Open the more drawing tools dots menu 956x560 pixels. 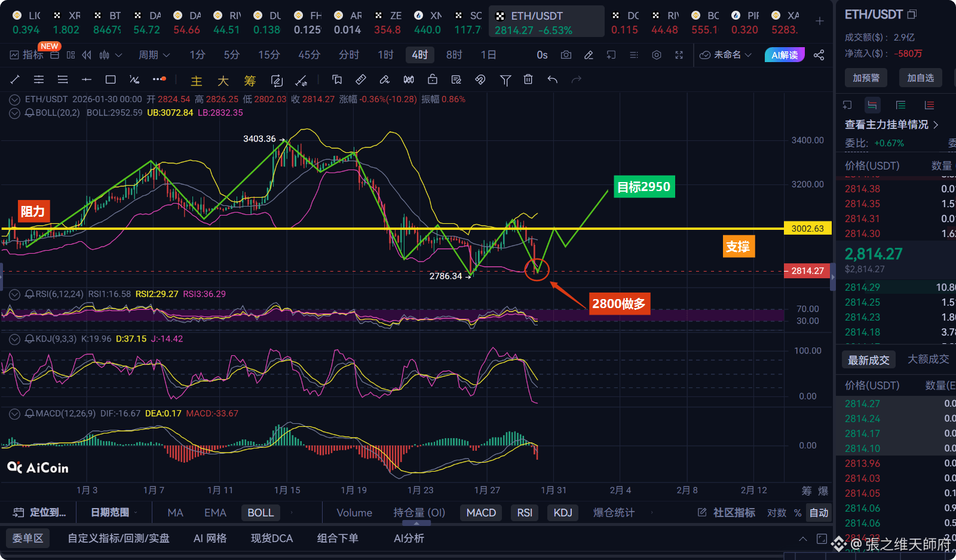pos(158,79)
